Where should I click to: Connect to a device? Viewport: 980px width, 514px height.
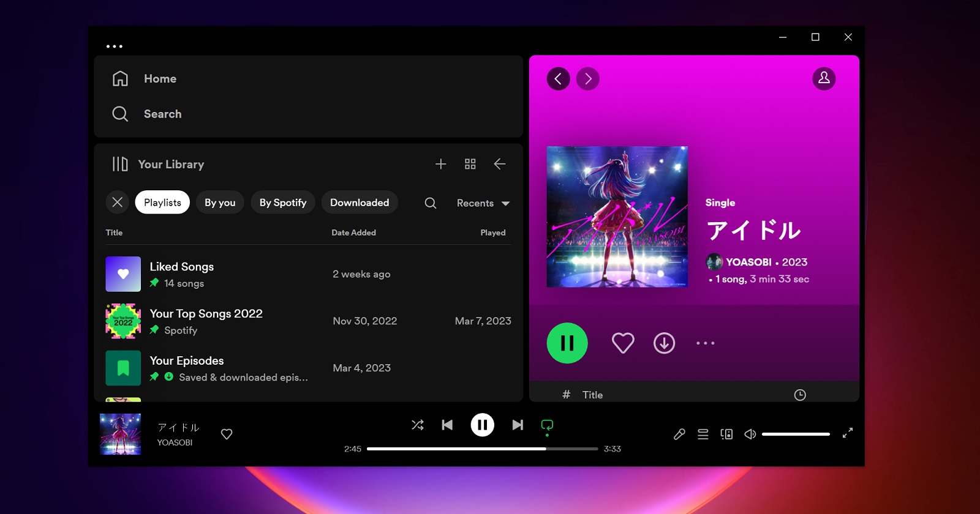(726, 434)
